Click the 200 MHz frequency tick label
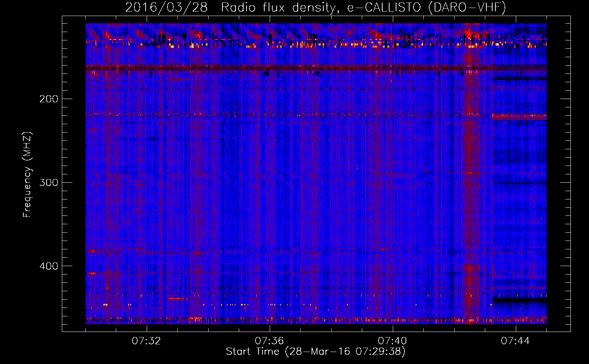Screen dimensions: 589x364 click(x=49, y=99)
